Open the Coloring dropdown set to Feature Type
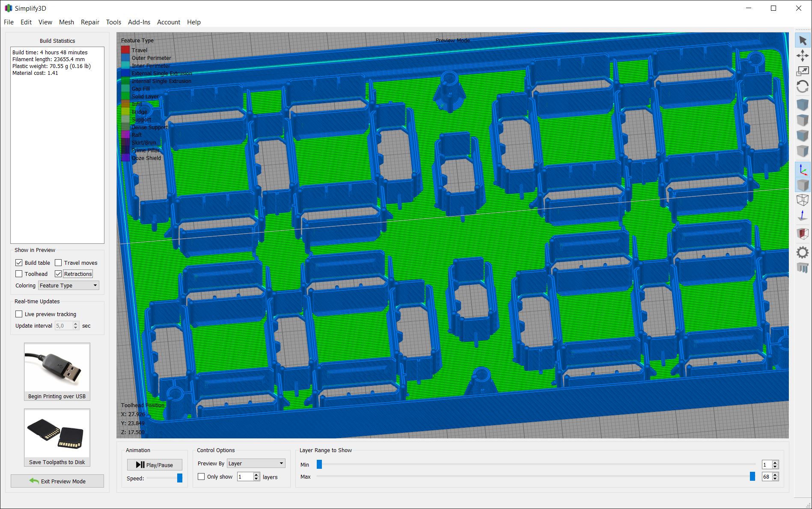The height and width of the screenshot is (509, 812). click(68, 285)
